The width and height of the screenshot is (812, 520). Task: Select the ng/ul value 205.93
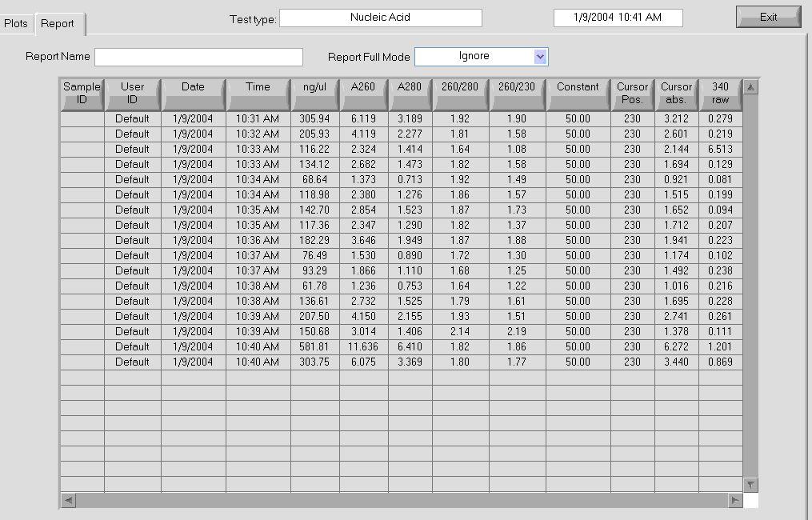point(315,134)
